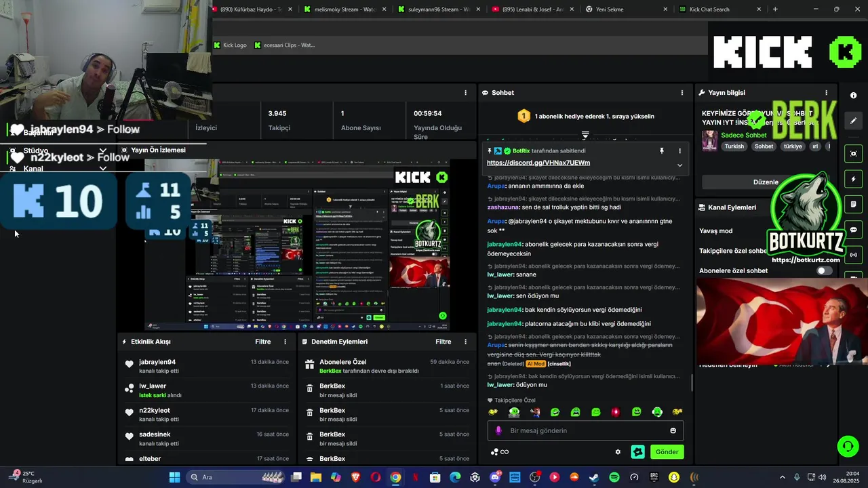The width and height of the screenshot is (868, 488).
Task: Open Etkinlik Akışı three-dot menu
Action: coord(285,342)
